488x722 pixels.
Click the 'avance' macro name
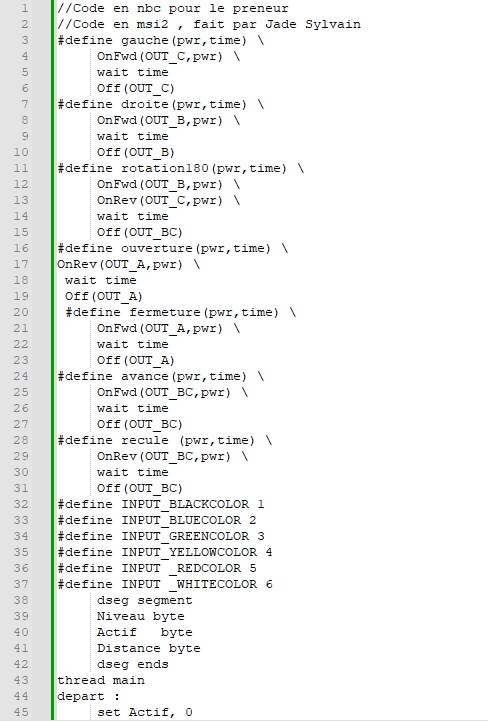coord(145,377)
